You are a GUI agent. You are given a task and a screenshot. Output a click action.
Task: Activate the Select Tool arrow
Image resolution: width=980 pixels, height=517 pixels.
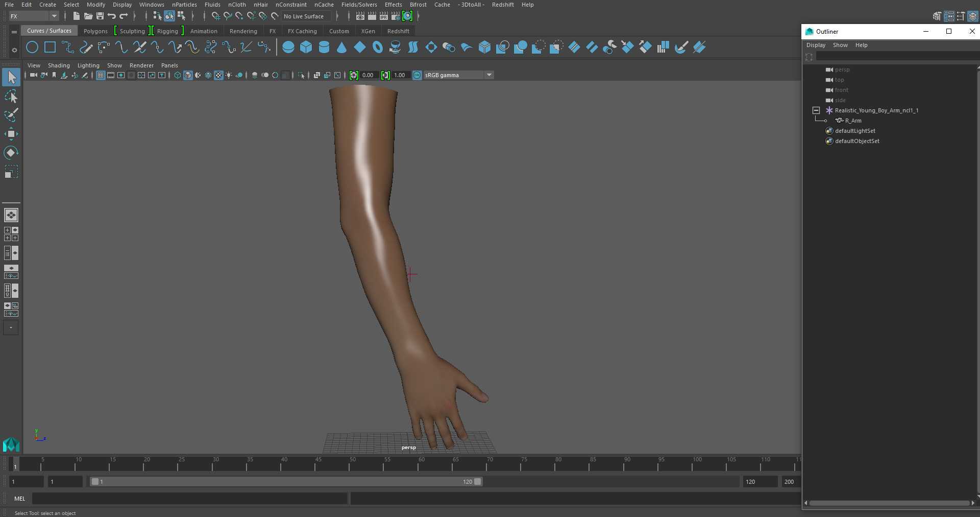11,78
